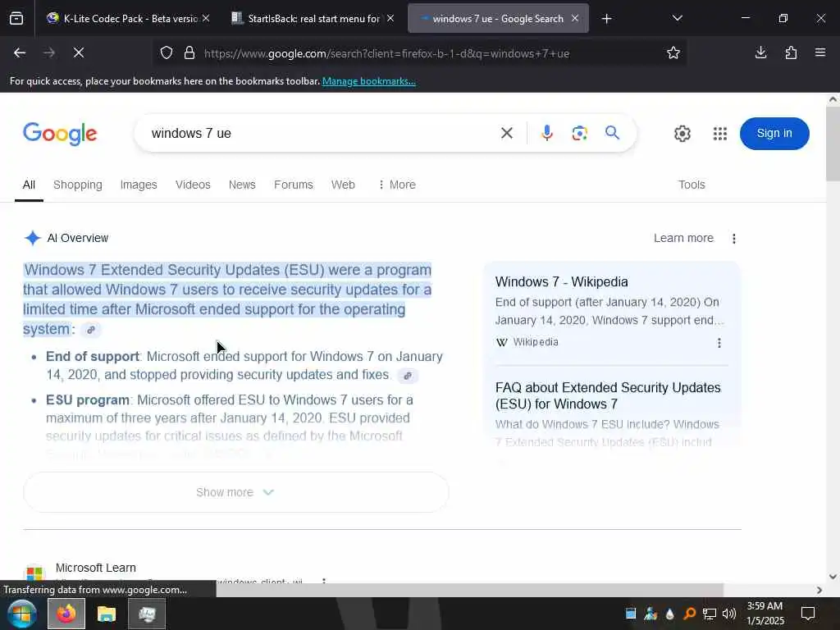Select the Shopping search tab
This screenshot has width=840, height=630.
(x=78, y=185)
